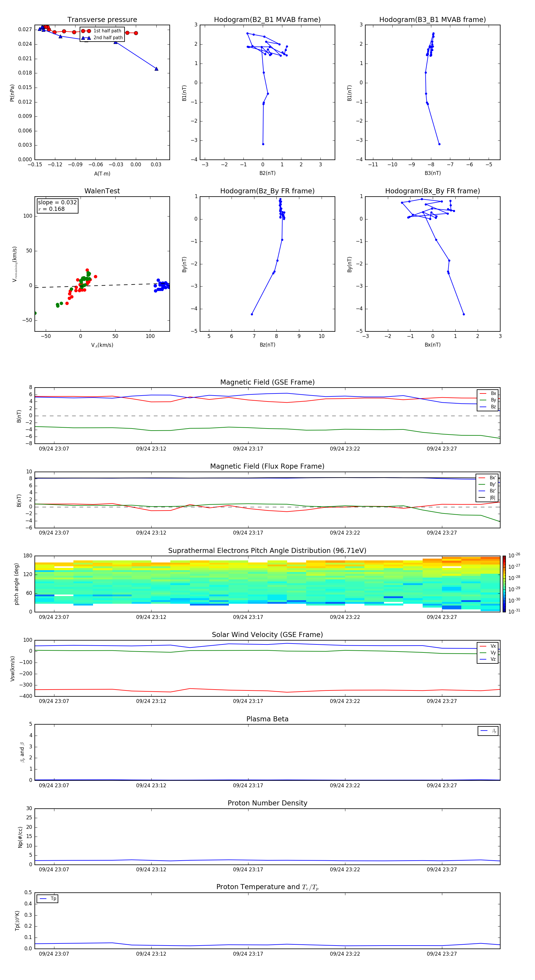Image resolution: width=535 pixels, height=980 pixels.
Task: Click the 'r = 0.168' annotation
Action: point(51,209)
